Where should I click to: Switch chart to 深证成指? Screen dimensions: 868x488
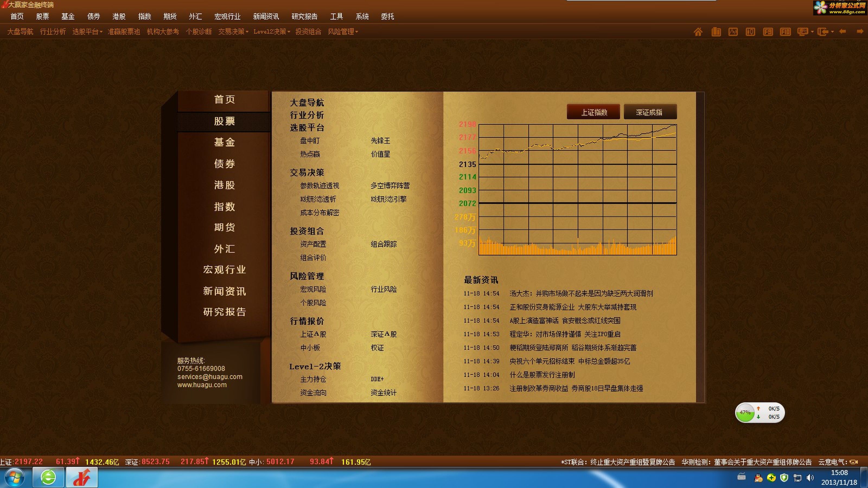point(650,112)
